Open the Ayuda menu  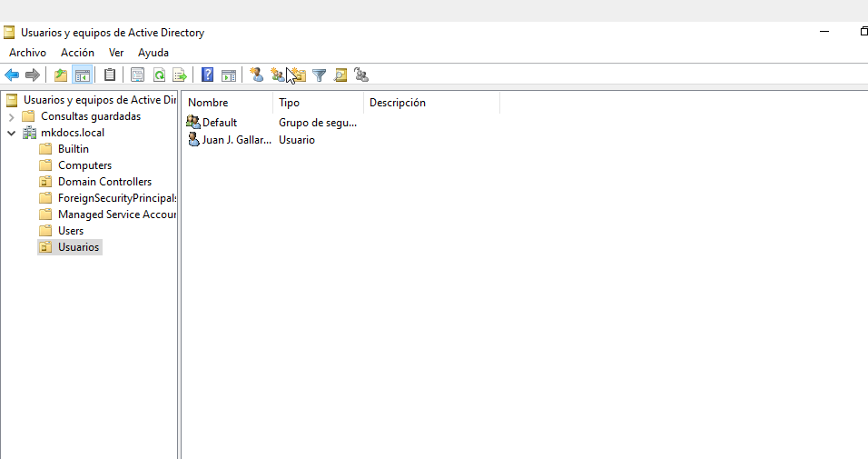(x=153, y=53)
